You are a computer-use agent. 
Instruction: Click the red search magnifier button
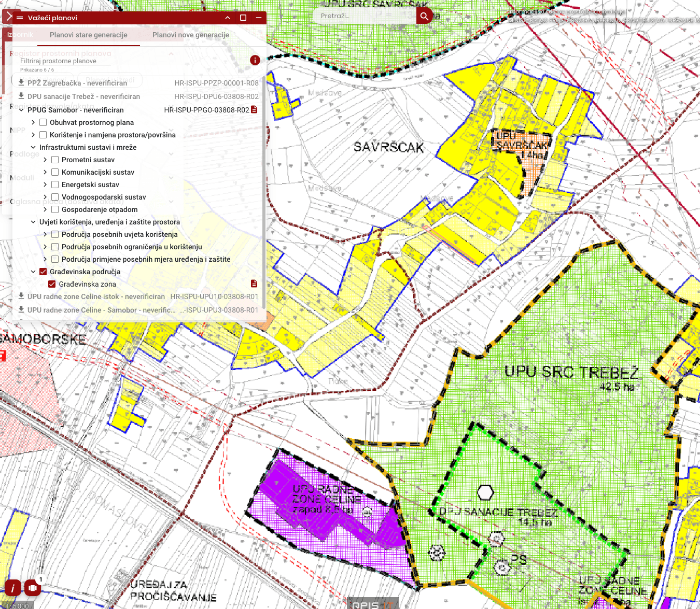(x=424, y=16)
